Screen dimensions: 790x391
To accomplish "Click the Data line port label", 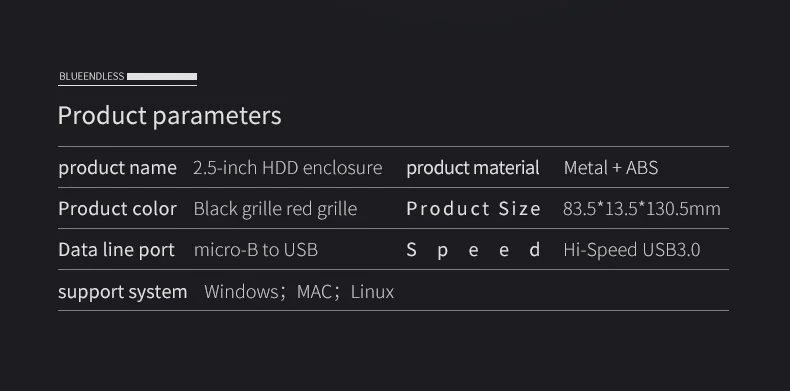I will coord(116,250).
